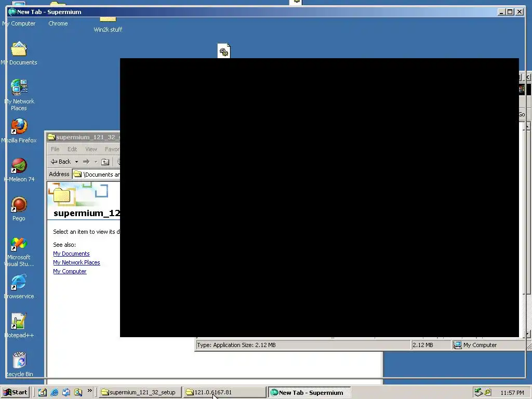Open the Start menu
The height and width of the screenshot is (399, 532).
coord(16,392)
